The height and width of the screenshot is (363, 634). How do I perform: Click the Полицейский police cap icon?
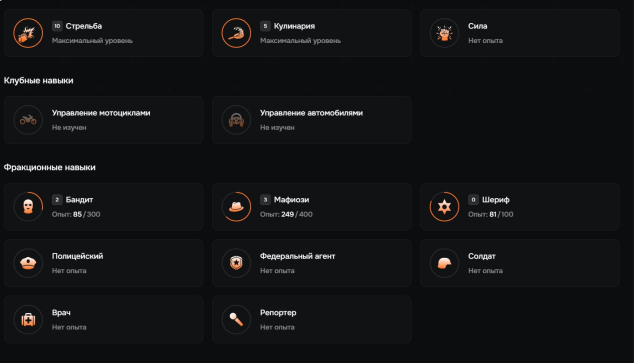(28, 263)
